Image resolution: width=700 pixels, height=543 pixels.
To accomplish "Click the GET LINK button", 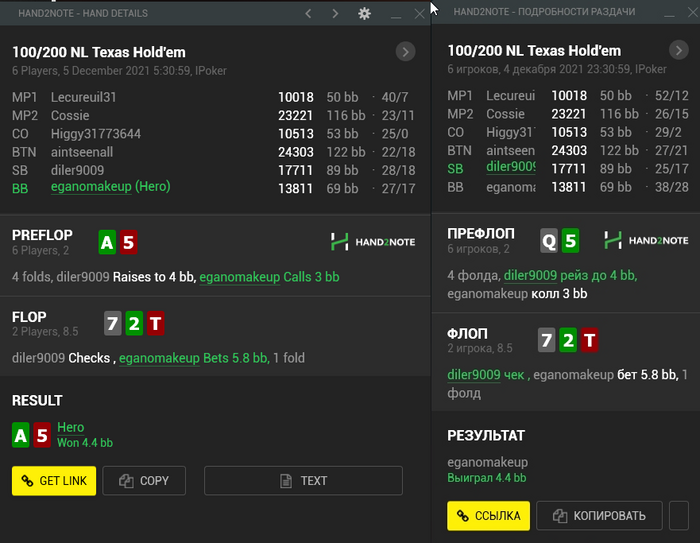I will (x=54, y=481).
